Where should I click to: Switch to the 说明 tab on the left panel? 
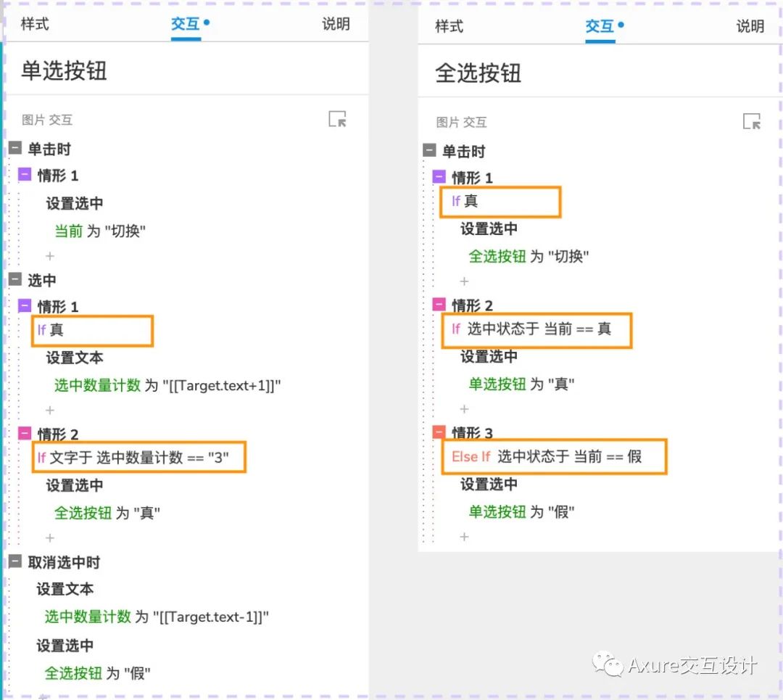click(x=334, y=24)
